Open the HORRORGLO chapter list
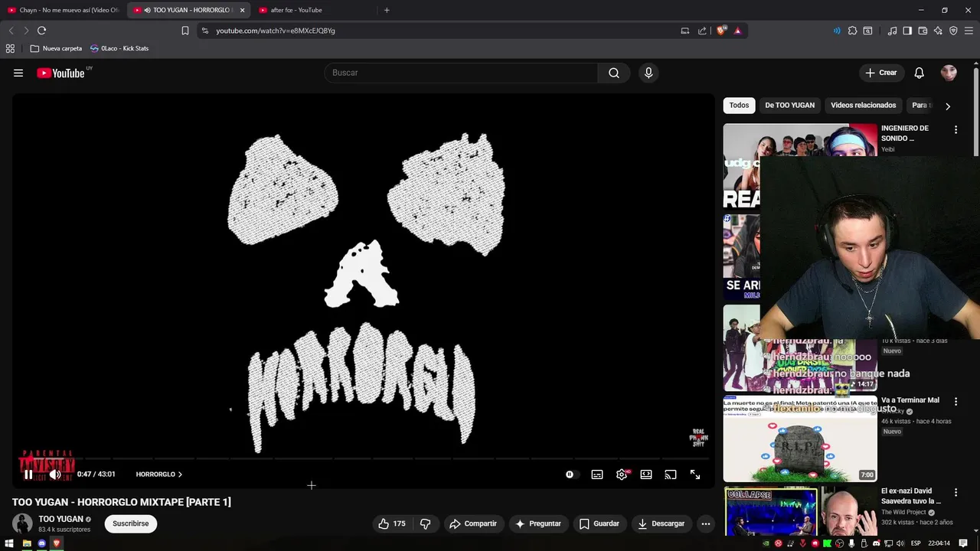Image resolution: width=980 pixels, height=551 pixels. click(x=159, y=474)
